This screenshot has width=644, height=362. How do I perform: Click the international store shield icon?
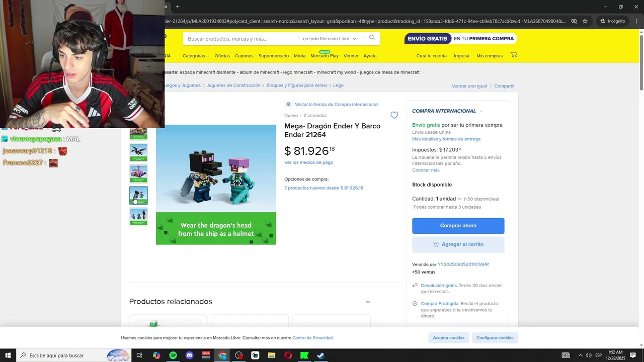(x=288, y=104)
